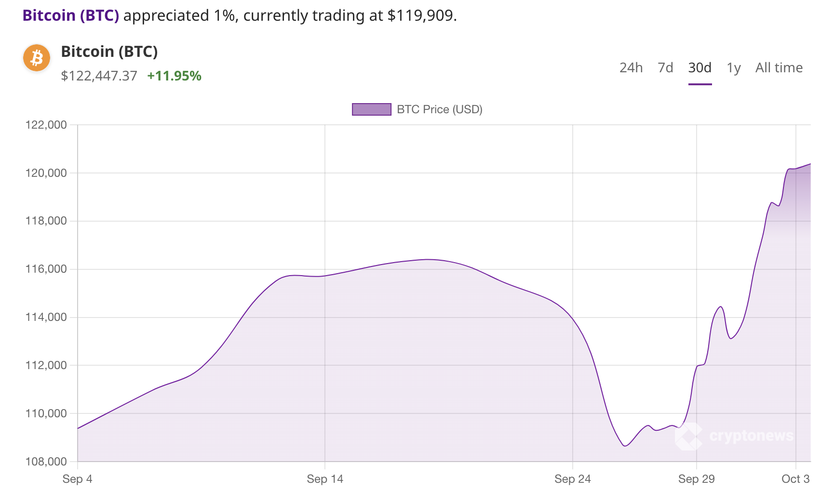
Task: Click the Oct 3 axis label
Action: coord(795,479)
